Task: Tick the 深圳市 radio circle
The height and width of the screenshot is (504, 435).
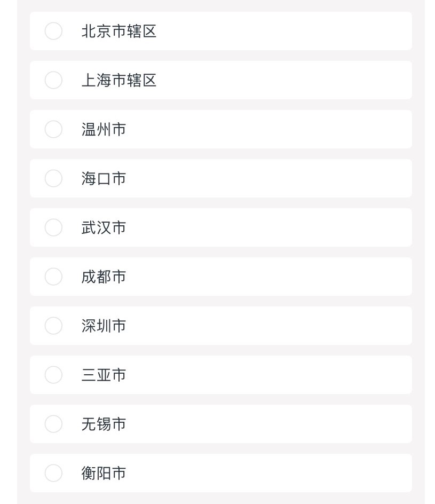Action: 53,326
